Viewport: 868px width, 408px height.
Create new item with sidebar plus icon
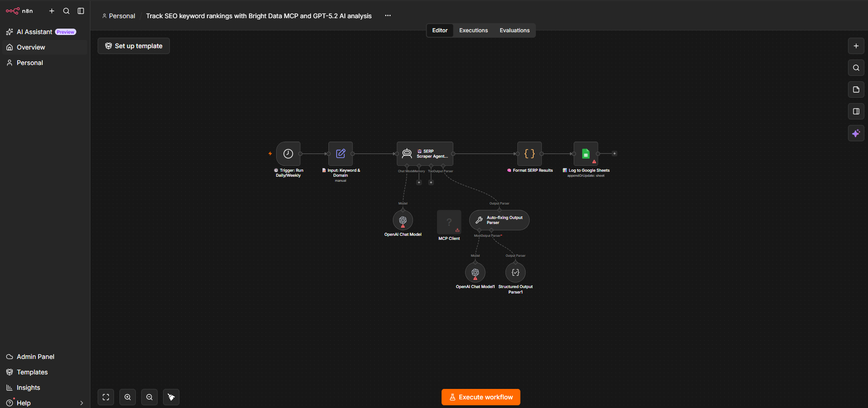point(52,11)
